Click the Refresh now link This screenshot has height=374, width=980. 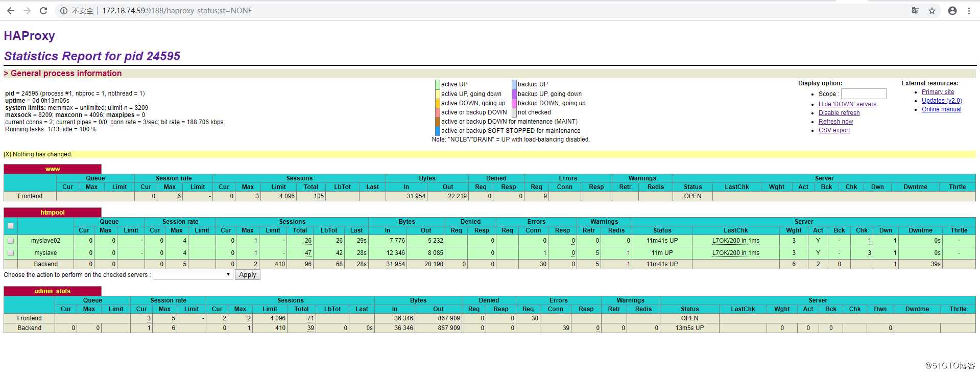[x=835, y=122]
